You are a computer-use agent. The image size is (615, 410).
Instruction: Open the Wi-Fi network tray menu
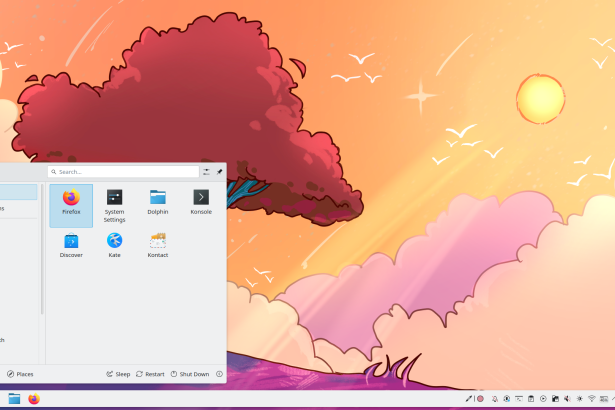[x=592, y=399]
